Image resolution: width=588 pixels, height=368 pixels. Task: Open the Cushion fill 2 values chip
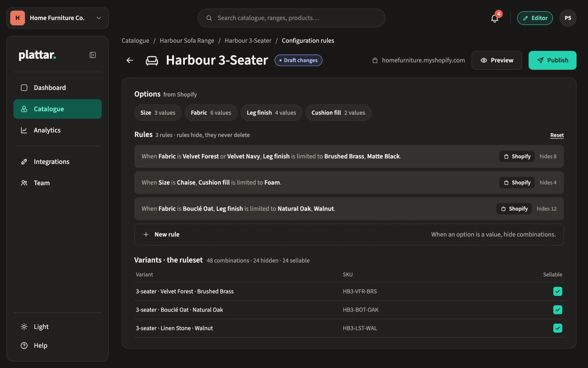(x=338, y=113)
